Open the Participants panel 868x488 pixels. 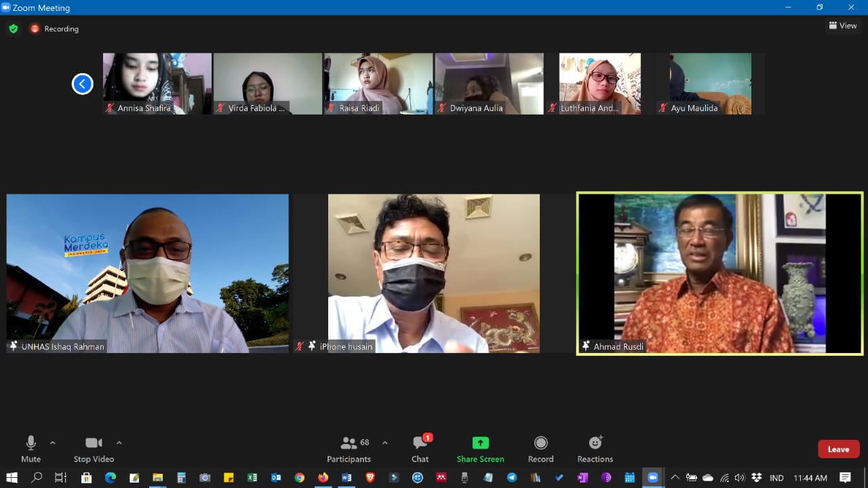[x=349, y=449]
